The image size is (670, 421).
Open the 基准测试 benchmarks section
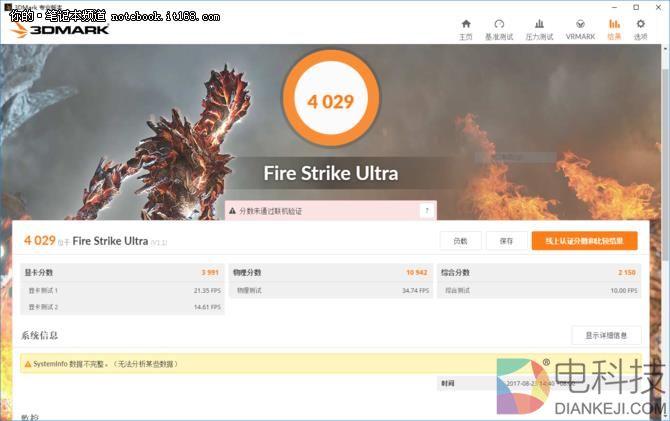point(499,29)
